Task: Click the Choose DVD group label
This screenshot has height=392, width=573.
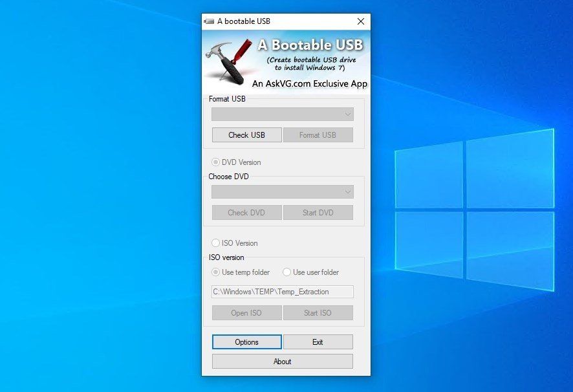Action: (x=228, y=176)
